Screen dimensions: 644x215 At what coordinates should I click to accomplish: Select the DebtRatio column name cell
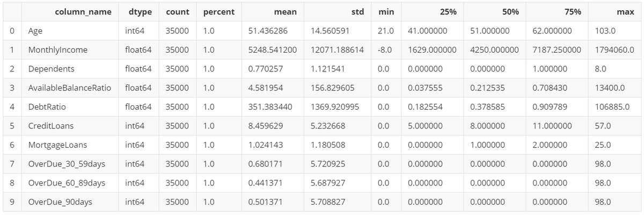46,106
